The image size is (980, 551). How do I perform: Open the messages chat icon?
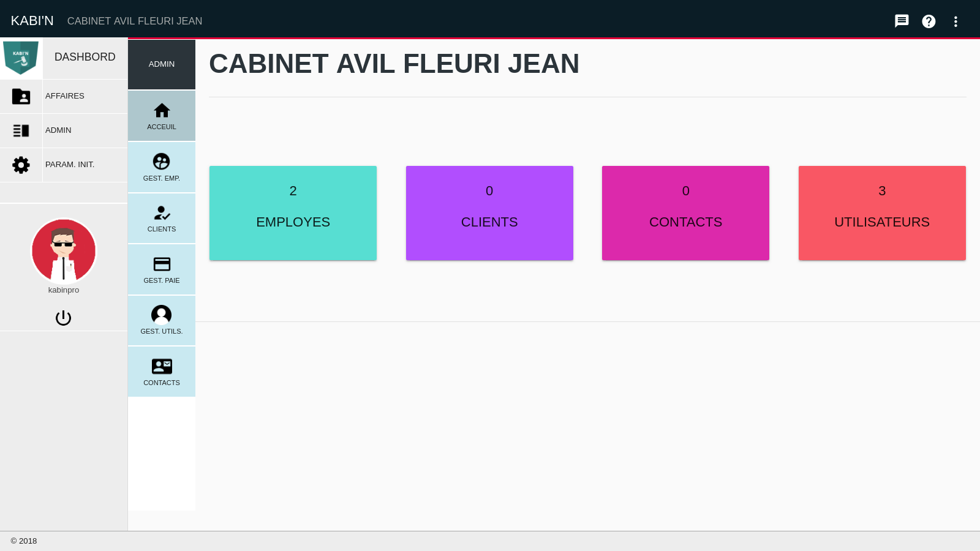click(902, 21)
